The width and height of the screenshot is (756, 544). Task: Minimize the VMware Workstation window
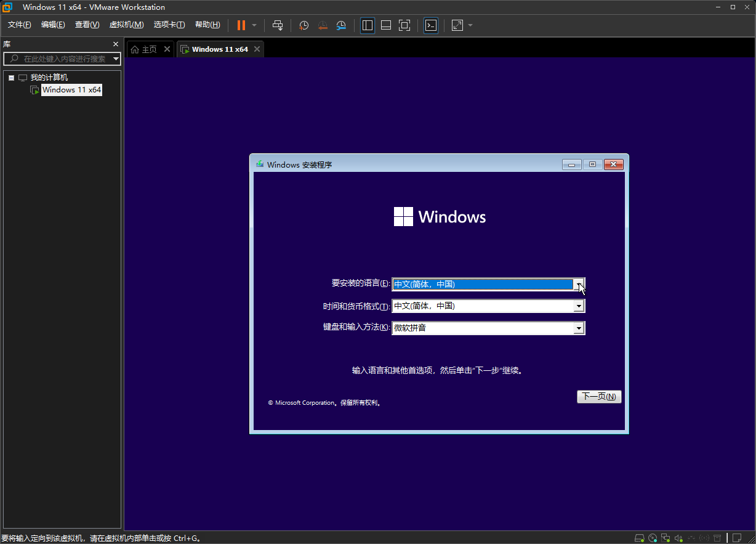[x=718, y=7]
